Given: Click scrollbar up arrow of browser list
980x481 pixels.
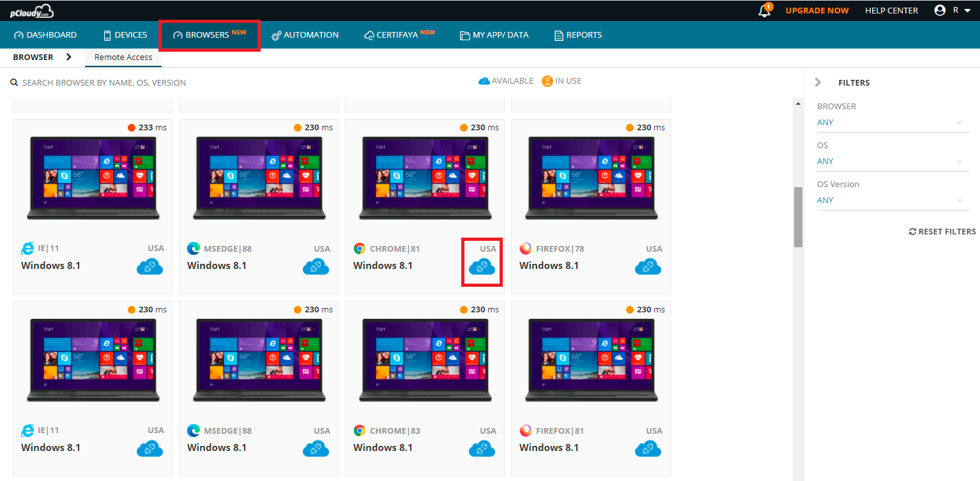Looking at the screenshot, I should (797, 103).
